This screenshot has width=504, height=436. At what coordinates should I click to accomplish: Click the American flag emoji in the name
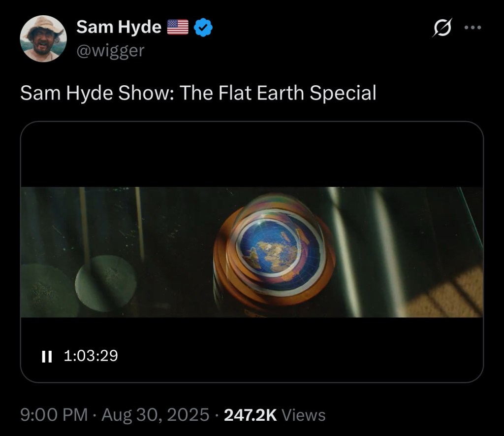(178, 27)
